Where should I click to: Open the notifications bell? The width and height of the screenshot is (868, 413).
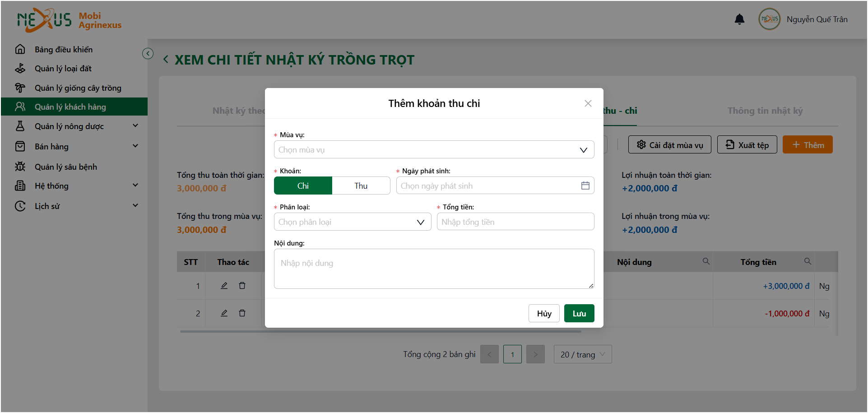[x=739, y=19]
